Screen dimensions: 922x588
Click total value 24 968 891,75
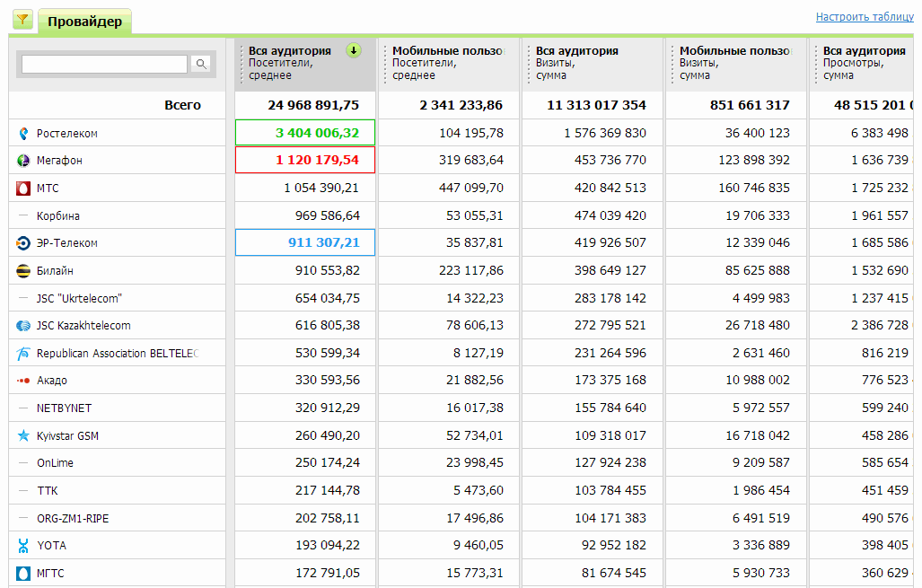tap(313, 105)
